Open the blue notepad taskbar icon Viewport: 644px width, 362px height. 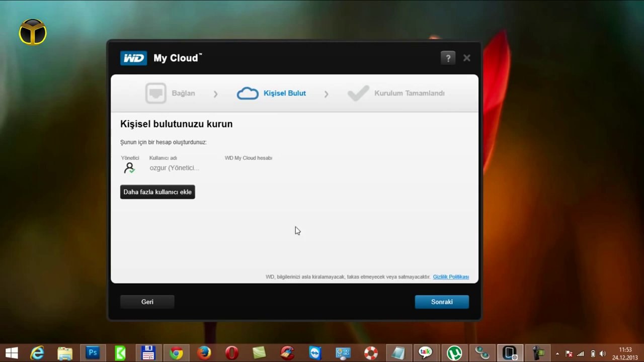point(398,353)
